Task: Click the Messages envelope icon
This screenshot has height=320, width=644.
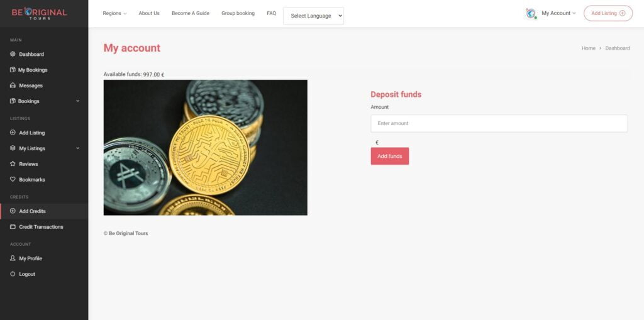Action: click(x=13, y=86)
